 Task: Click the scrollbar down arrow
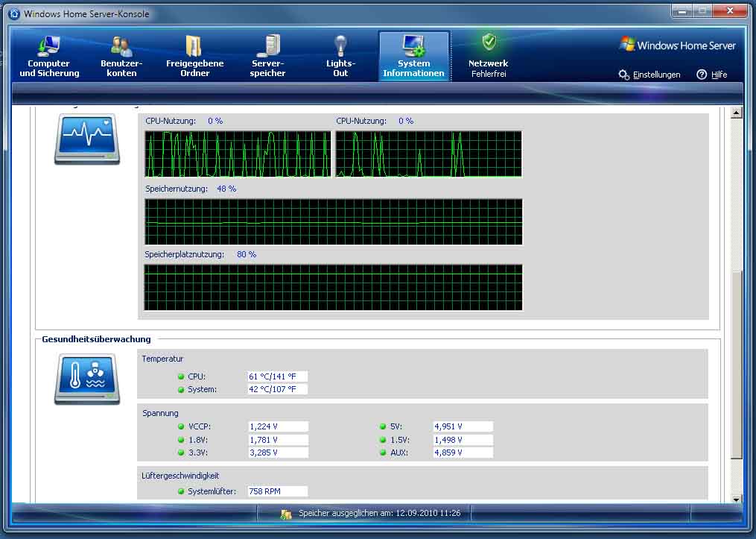[736, 499]
